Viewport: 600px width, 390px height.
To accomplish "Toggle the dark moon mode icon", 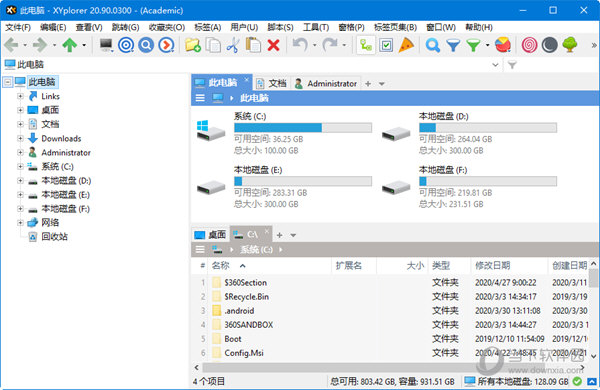I will coord(549,45).
